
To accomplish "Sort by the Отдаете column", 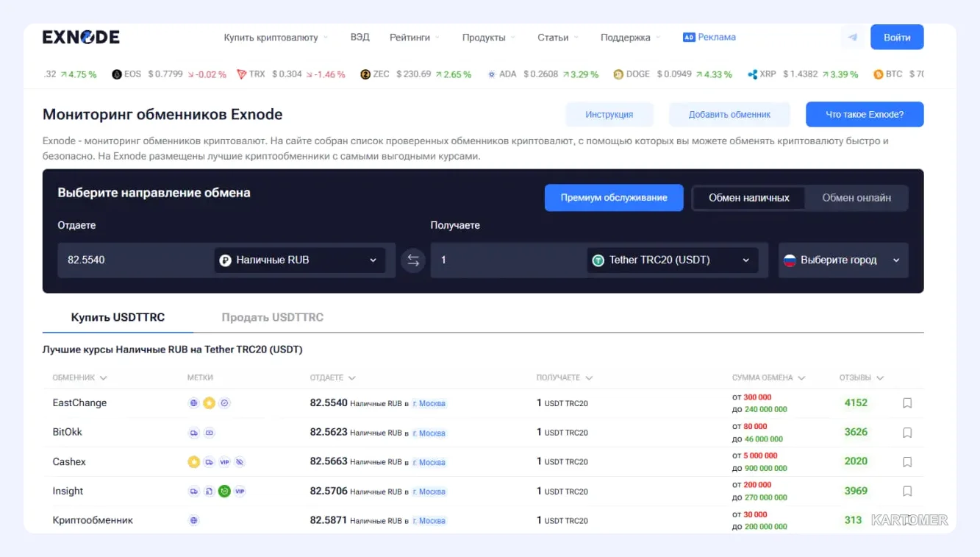I will (x=333, y=377).
